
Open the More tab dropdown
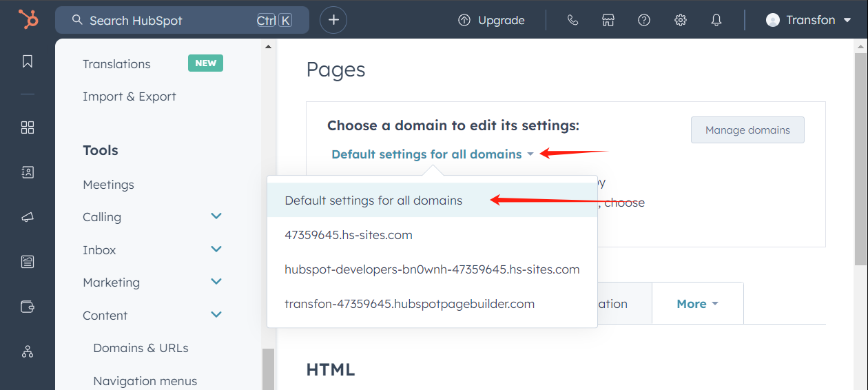[x=697, y=304]
